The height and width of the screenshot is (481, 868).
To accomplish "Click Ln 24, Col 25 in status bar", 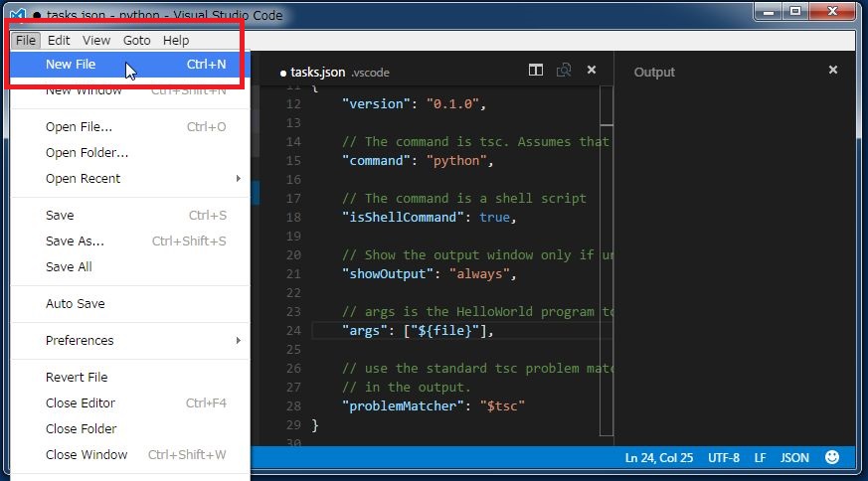I will pyautogui.click(x=659, y=458).
